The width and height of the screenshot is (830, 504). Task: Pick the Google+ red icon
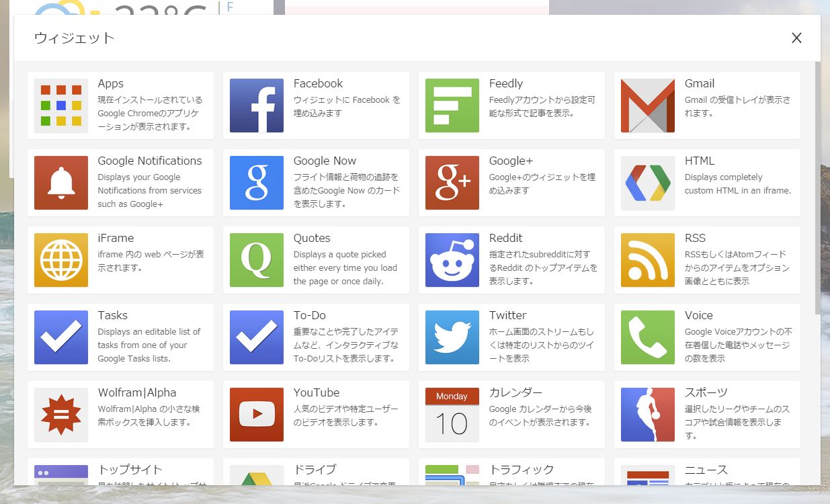point(452,183)
